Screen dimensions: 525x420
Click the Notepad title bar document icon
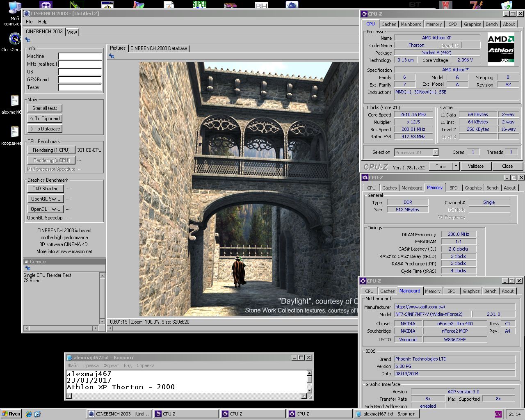pyautogui.click(x=69, y=358)
